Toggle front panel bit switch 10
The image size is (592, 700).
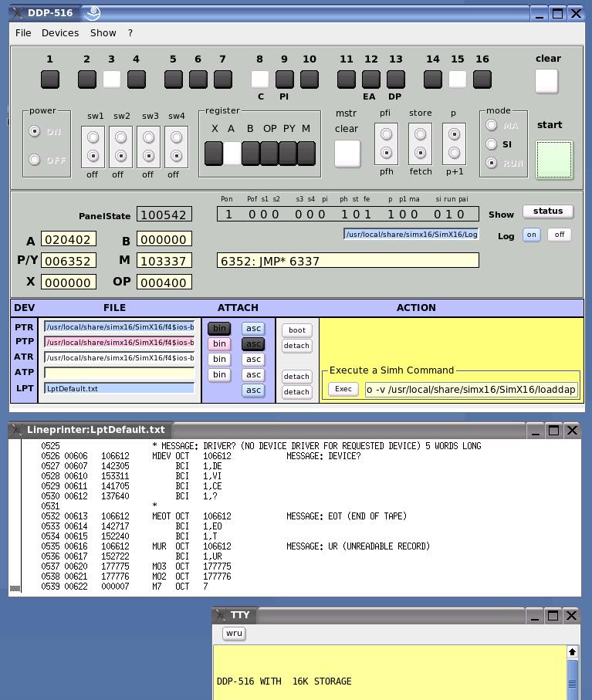pos(310,79)
